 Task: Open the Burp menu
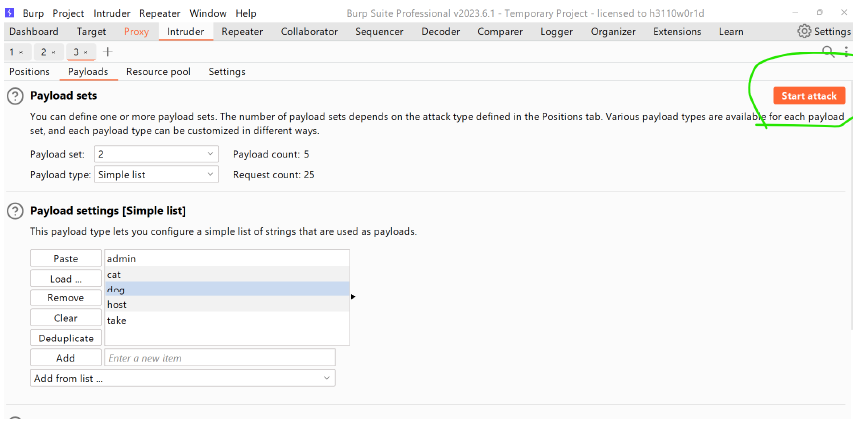(x=33, y=13)
